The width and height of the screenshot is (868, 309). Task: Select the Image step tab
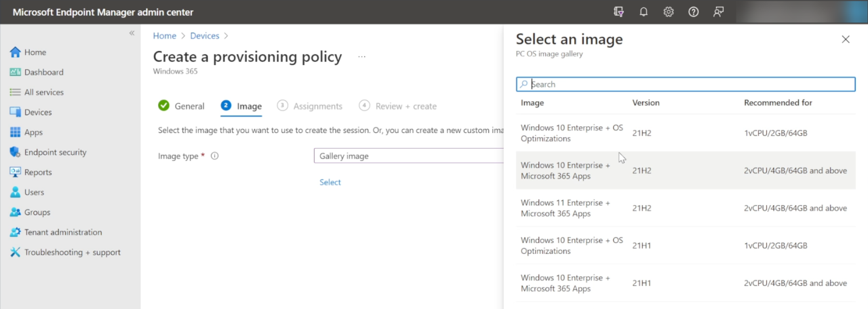[241, 106]
